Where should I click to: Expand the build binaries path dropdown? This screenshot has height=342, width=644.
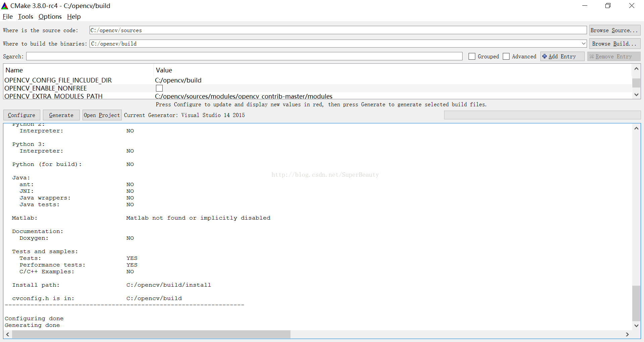pos(583,44)
